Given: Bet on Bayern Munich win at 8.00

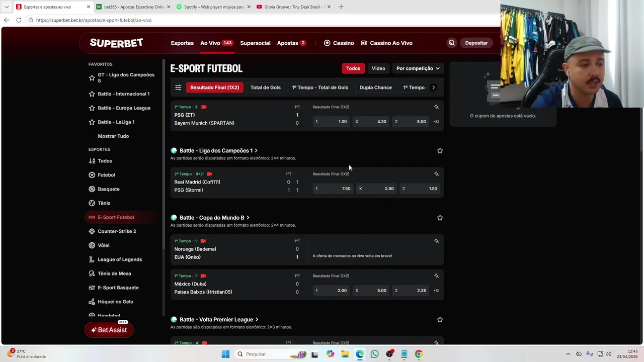Looking at the screenshot, I should [411, 122].
